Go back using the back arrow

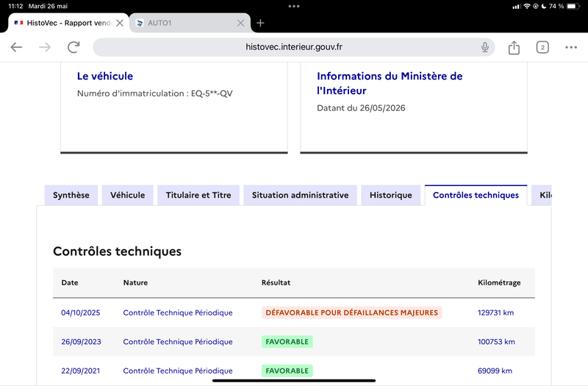tap(16, 47)
